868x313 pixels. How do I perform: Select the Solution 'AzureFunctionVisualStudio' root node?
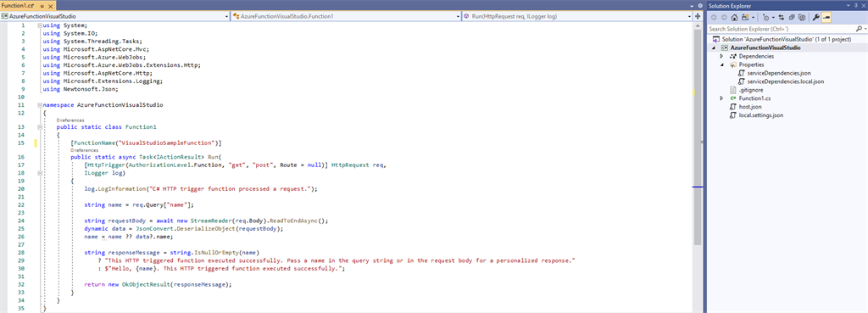[x=786, y=40]
